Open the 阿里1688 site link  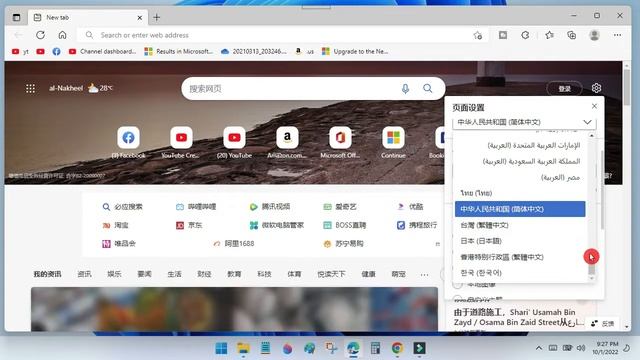point(233,243)
